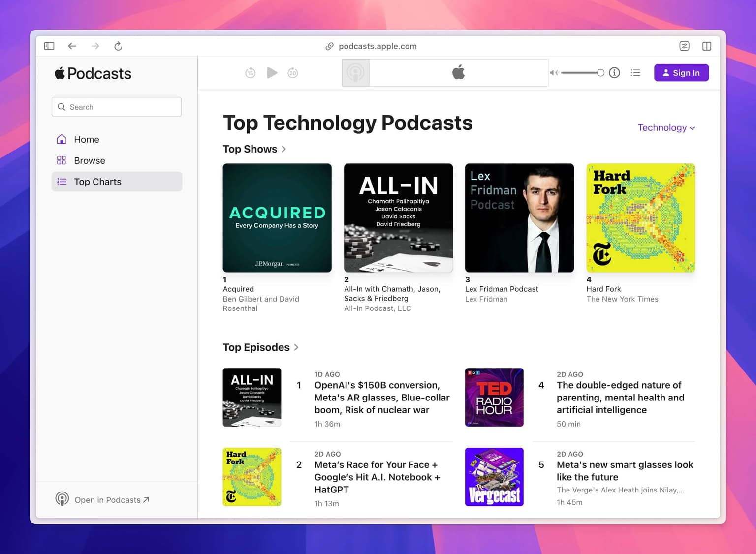The width and height of the screenshot is (756, 554).
Task: Click the now playing artwork placeholder
Action: [356, 73]
